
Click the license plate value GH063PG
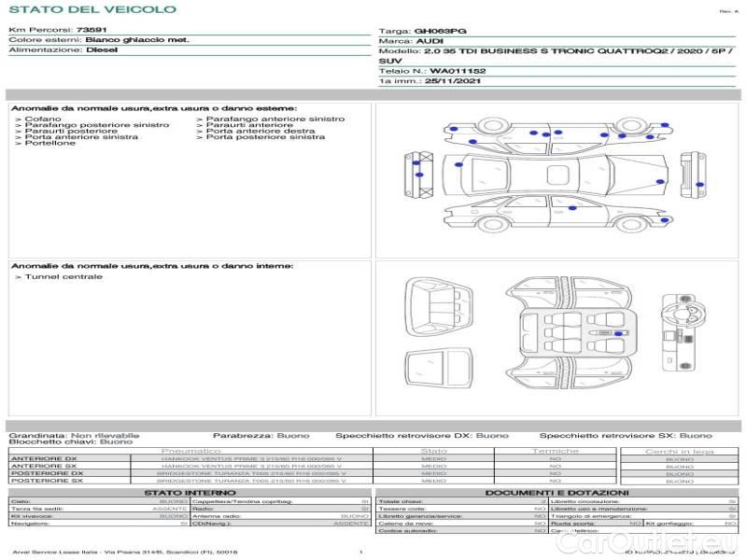[440, 31]
